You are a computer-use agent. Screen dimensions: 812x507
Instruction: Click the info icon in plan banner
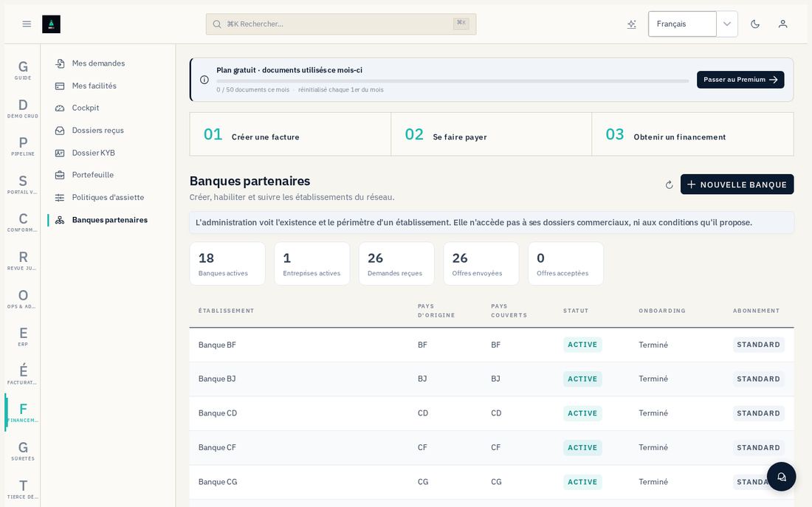tap(204, 80)
